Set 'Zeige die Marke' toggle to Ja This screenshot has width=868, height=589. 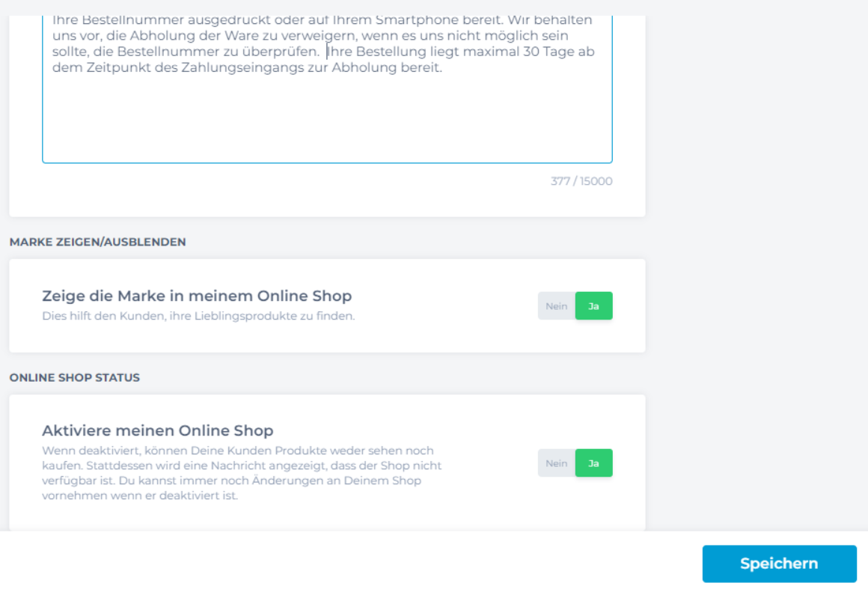[x=594, y=306]
